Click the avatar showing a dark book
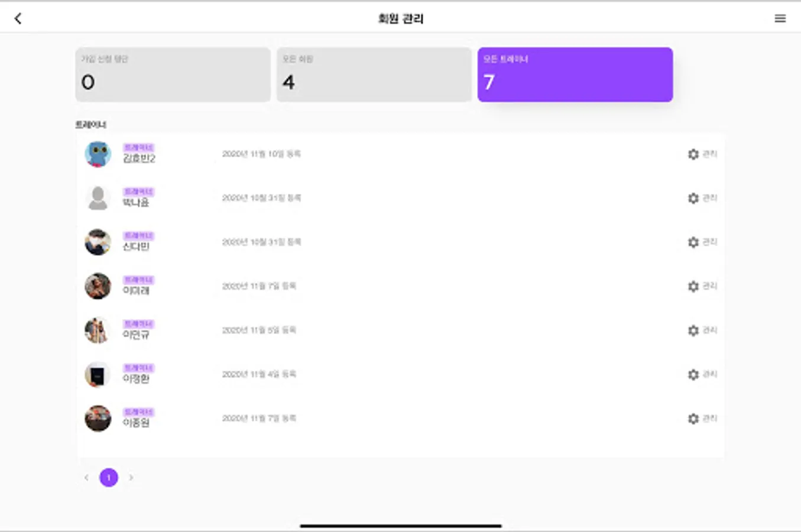 pos(98,374)
